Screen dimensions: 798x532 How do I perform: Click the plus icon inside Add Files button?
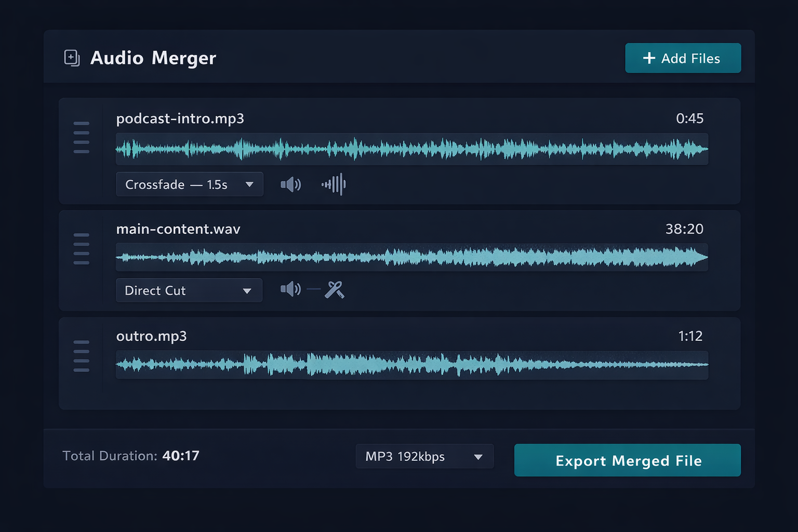click(x=648, y=58)
